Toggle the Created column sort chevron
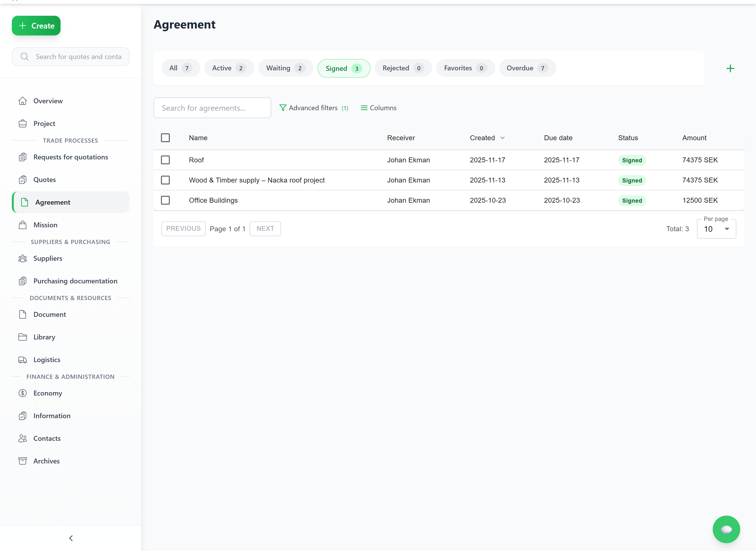The height and width of the screenshot is (551, 756). [x=502, y=138]
